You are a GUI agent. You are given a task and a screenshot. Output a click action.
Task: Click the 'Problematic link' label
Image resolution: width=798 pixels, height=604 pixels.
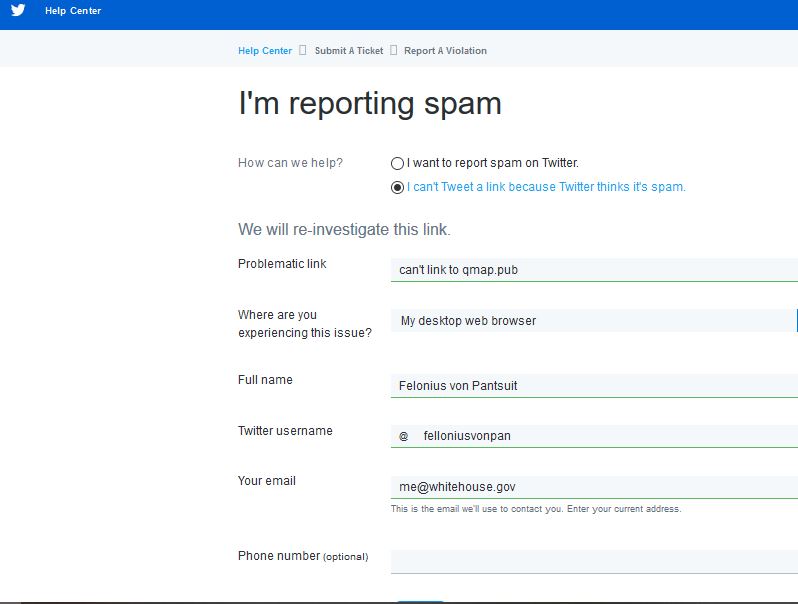(x=282, y=264)
